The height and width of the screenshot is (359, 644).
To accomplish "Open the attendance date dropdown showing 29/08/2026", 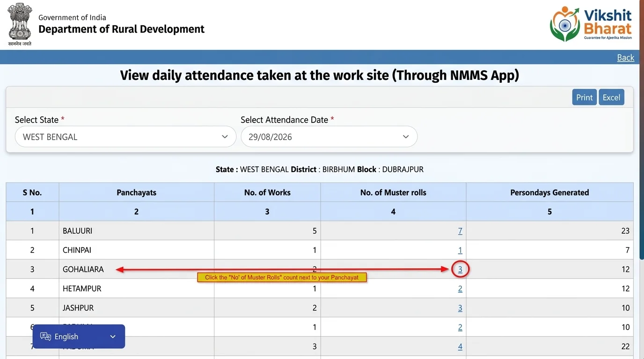I will (x=329, y=137).
